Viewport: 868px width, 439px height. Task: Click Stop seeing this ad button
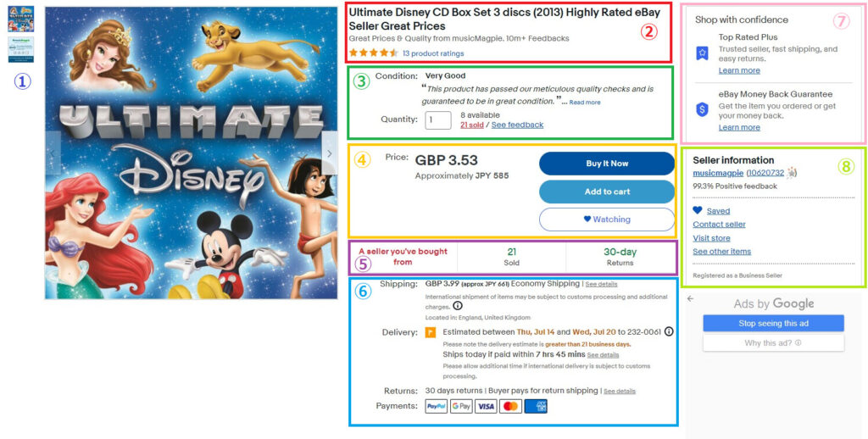[773, 323]
